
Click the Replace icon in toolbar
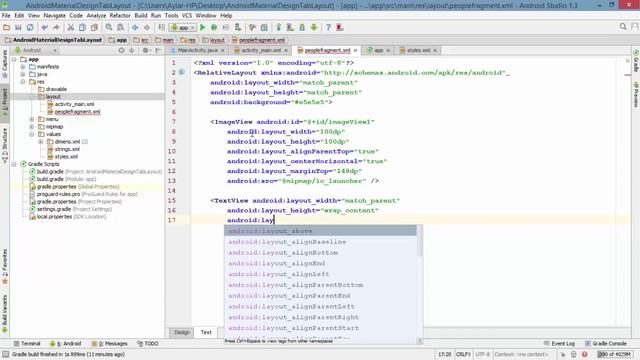[x=120, y=27]
